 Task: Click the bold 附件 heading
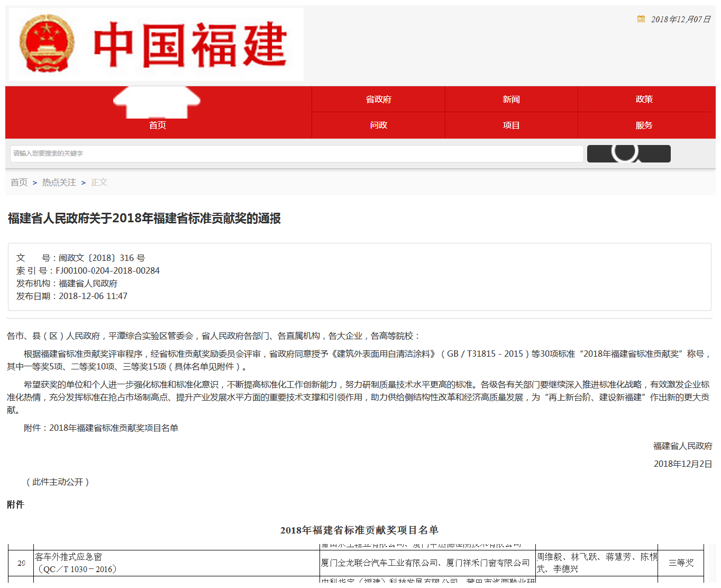pyautogui.click(x=15, y=504)
